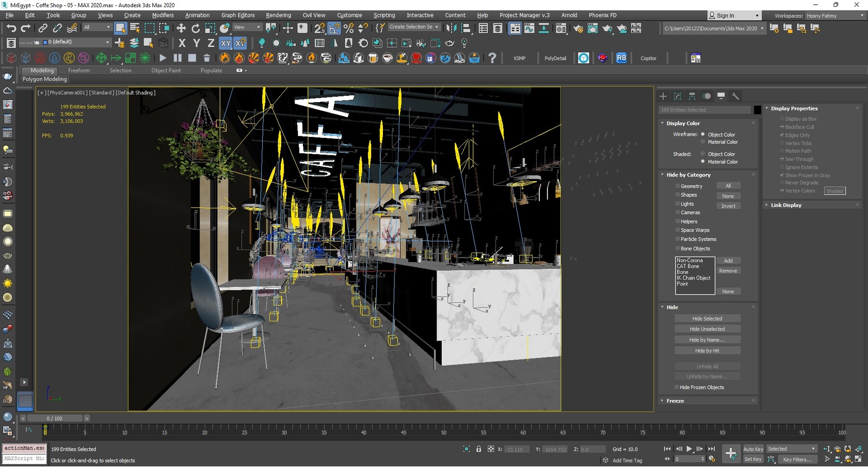This screenshot has width=868, height=470.
Task: Open the Select by Name dialog
Action: pyautogui.click(x=134, y=27)
